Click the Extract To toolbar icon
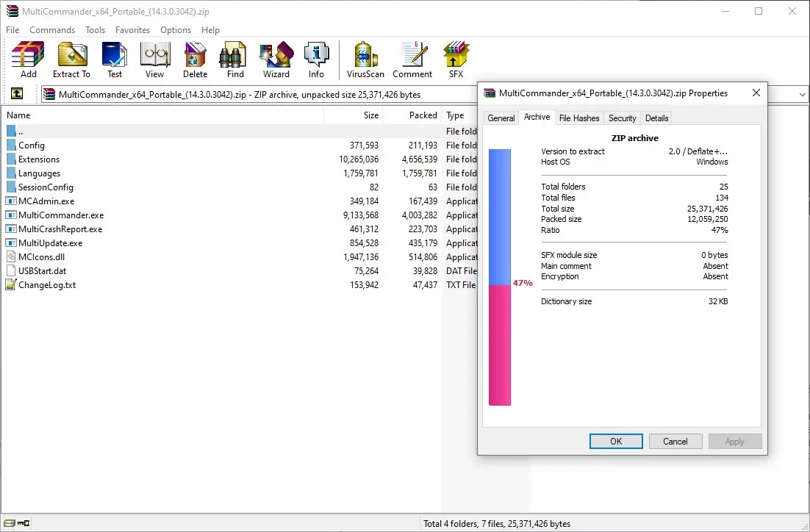The image size is (810, 532). (71, 59)
